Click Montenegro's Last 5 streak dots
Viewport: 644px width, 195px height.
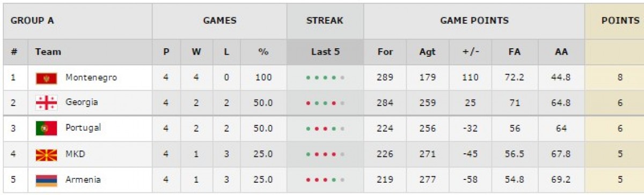coord(325,78)
